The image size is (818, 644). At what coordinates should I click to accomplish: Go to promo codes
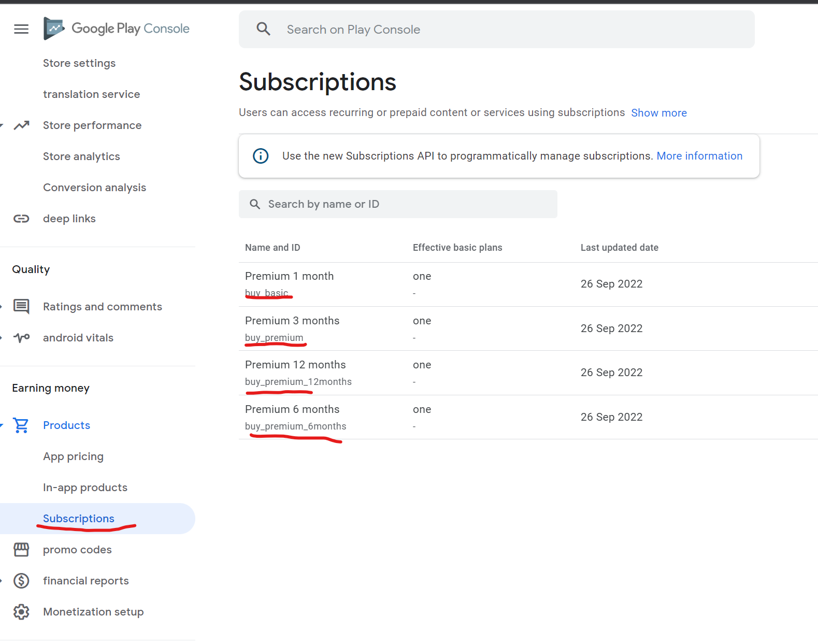coord(77,550)
